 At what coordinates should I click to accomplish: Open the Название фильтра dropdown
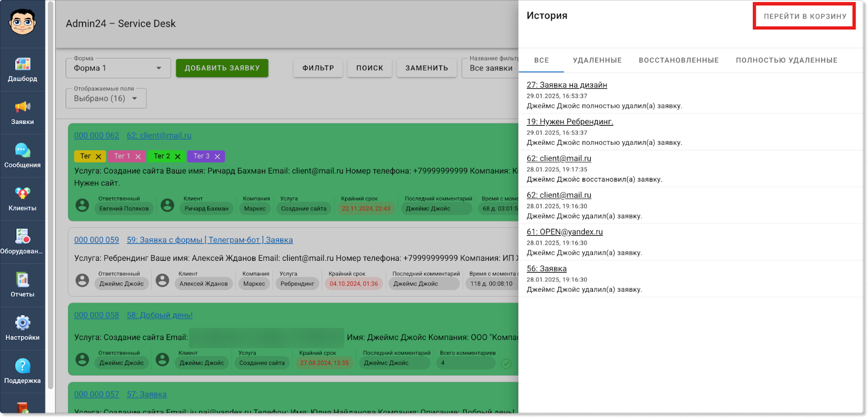tap(491, 68)
